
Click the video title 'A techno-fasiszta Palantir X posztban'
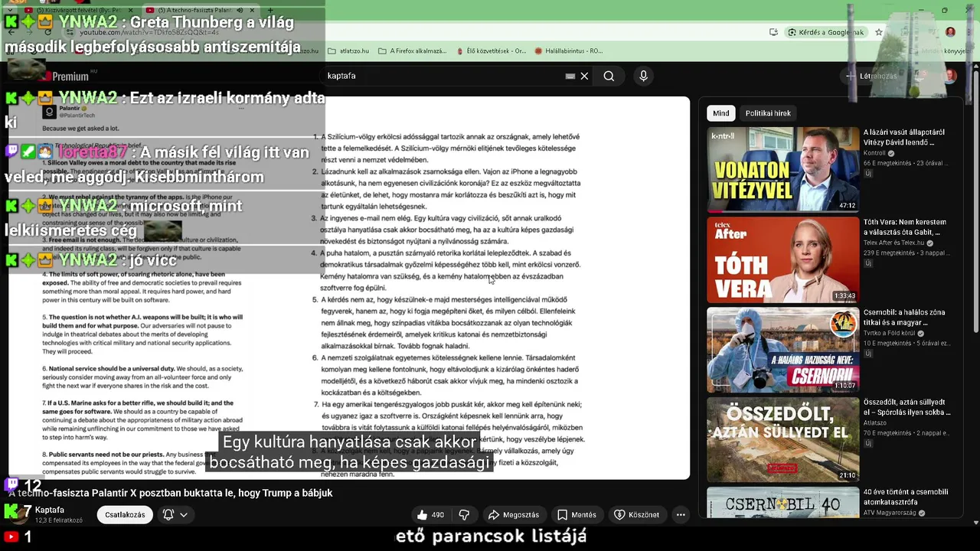170,494
